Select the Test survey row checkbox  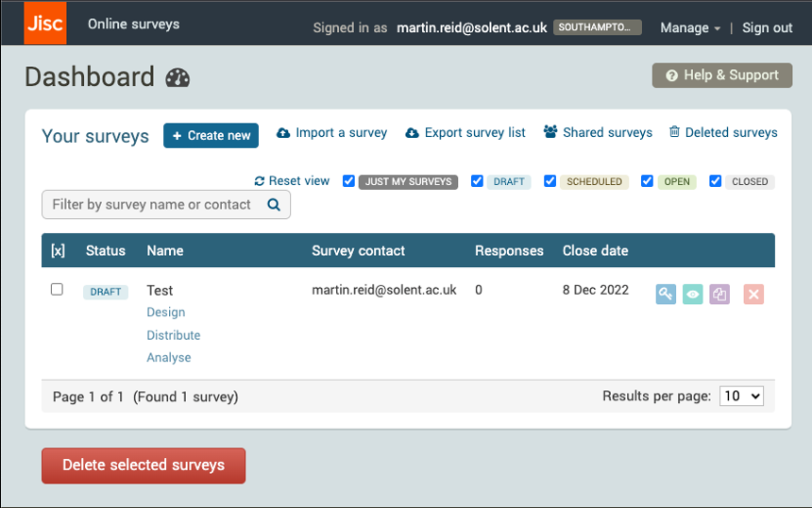pyautogui.click(x=57, y=289)
